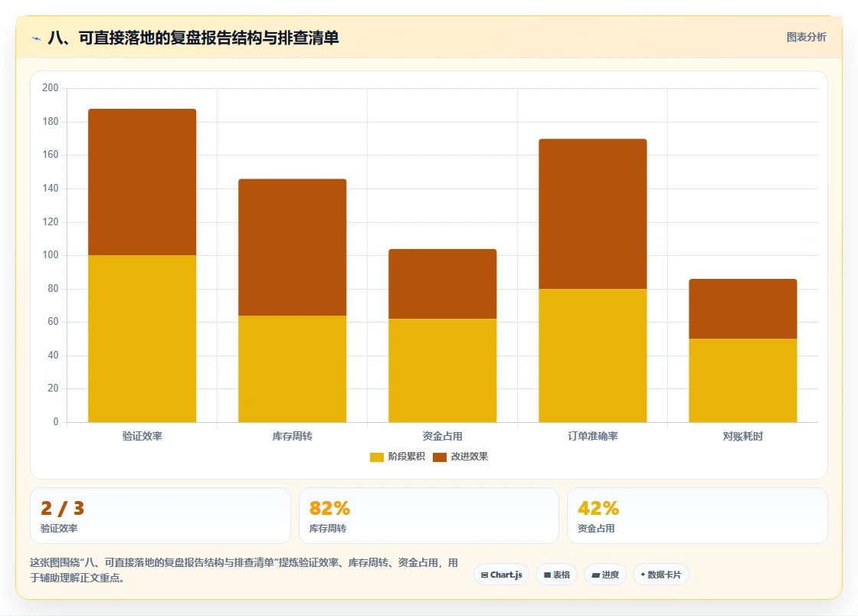Click the yellow 库存周转 bar segment
The height and width of the screenshot is (616, 858).
pos(292,369)
